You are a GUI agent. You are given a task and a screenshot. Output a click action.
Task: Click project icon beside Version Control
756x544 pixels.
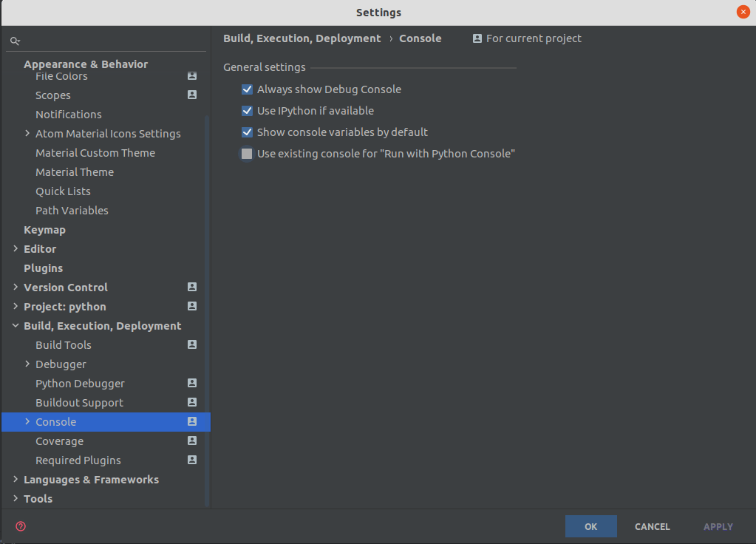(x=192, y=288)
